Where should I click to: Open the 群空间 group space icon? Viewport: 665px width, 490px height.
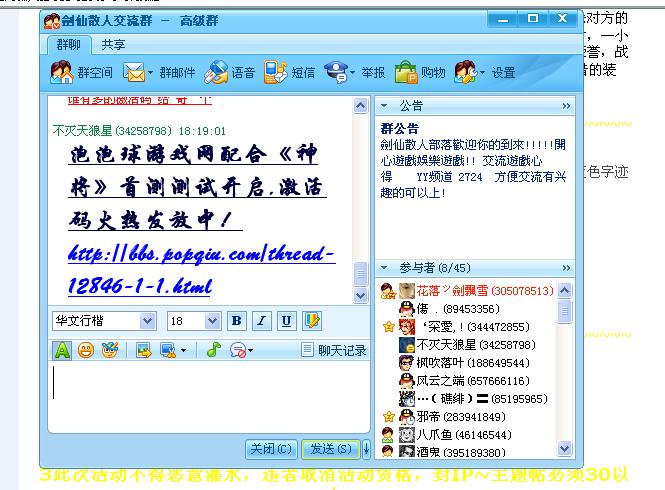[62, 72]
